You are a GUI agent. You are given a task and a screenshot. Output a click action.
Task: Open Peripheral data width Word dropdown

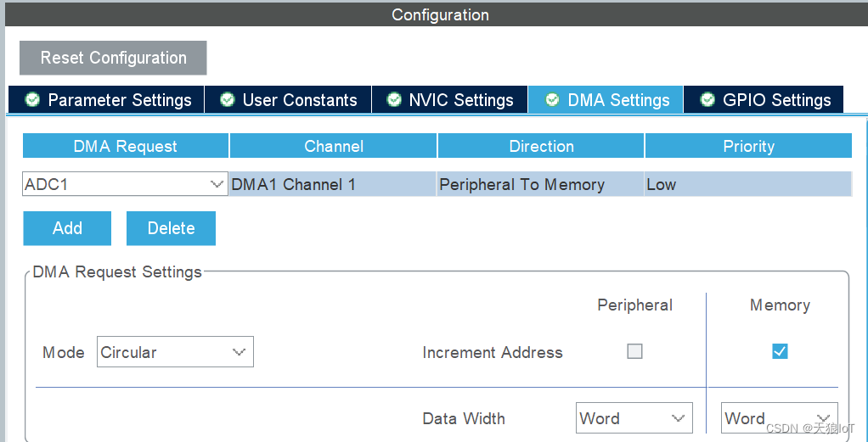click(634, 417)
